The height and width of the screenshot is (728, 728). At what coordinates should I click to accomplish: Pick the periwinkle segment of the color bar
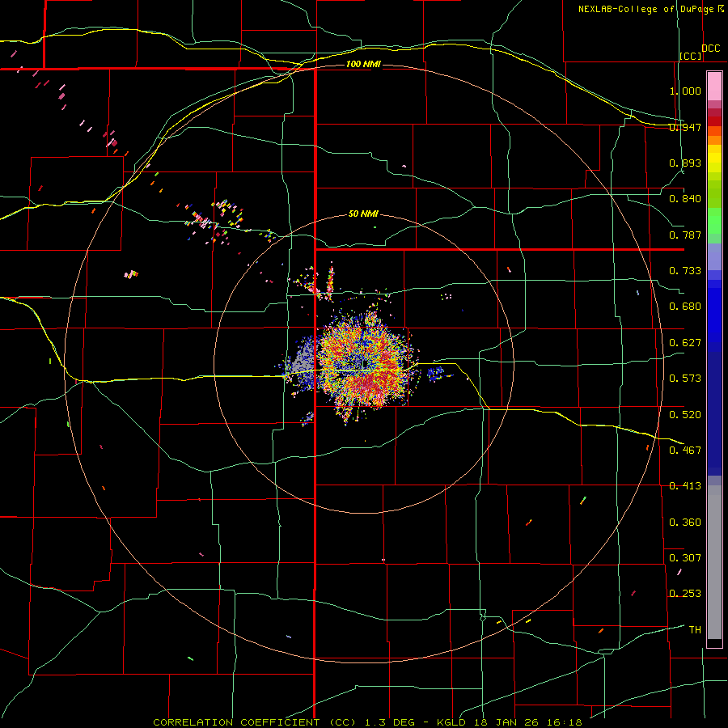pyautogui.click(x=714, y=256)
